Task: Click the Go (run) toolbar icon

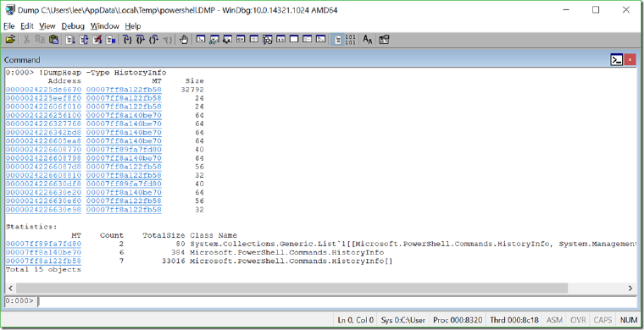Action: (71, 40)
